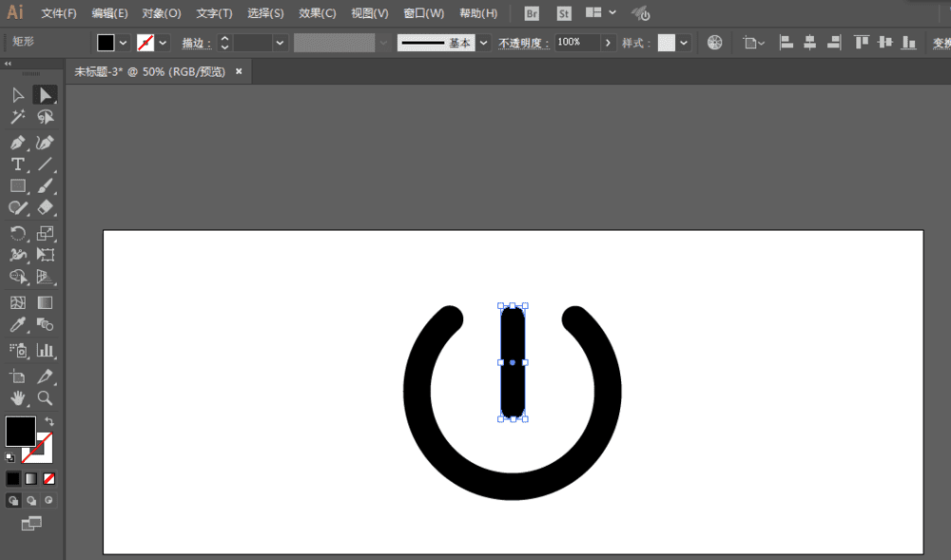Select the Direct Selection tool
The image size is (951, 560).
(x=45, y=94)
